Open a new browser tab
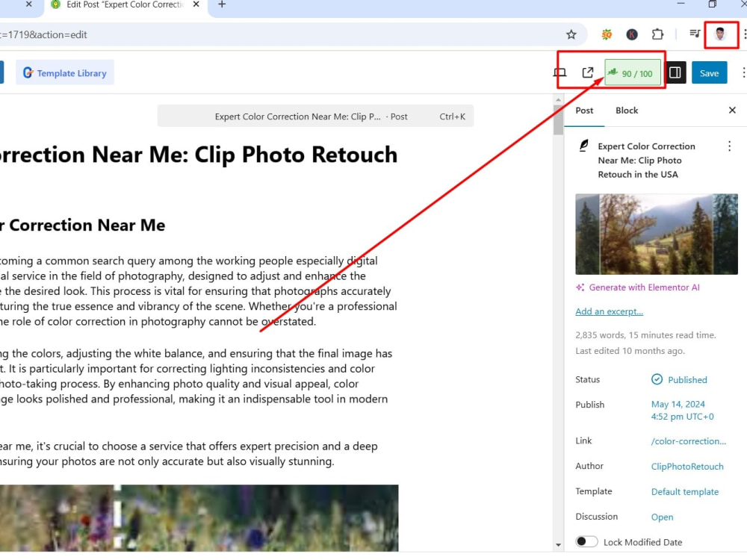747x560 pixels. coord(222,4)
